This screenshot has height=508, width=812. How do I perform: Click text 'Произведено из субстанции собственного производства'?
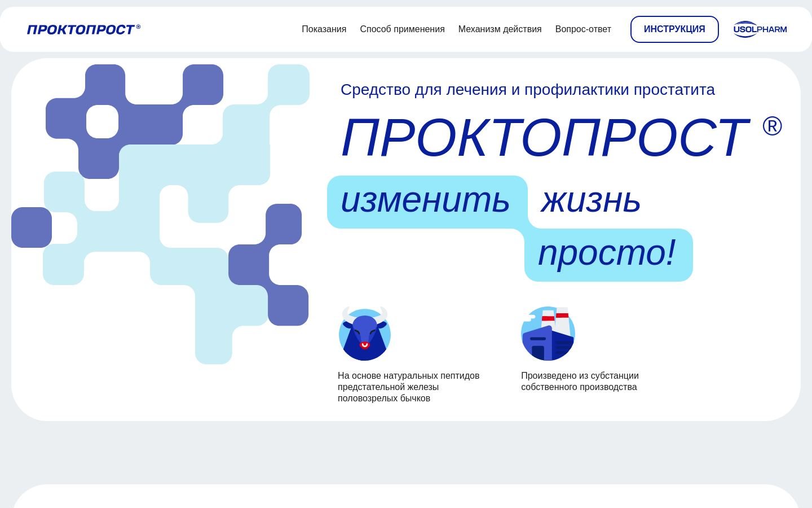click(x=580, y=382)
